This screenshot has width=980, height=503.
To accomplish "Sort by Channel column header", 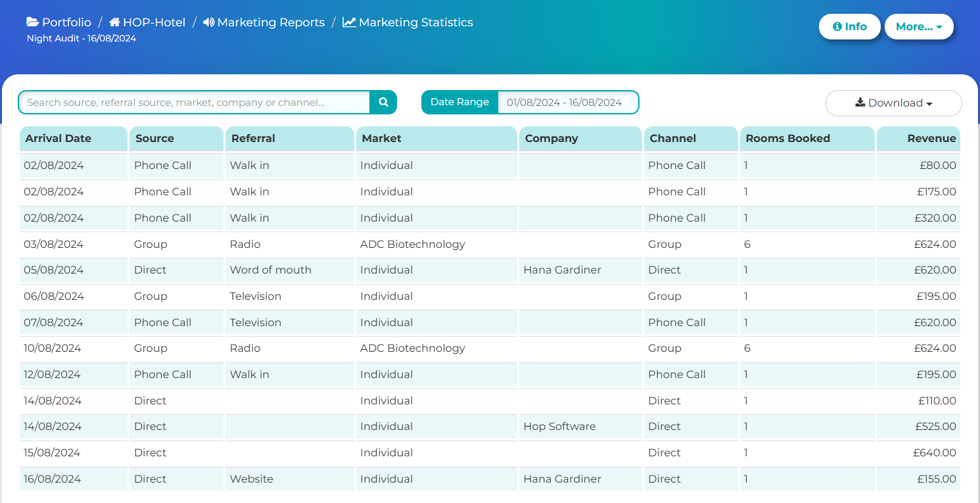I will (691, 139).
